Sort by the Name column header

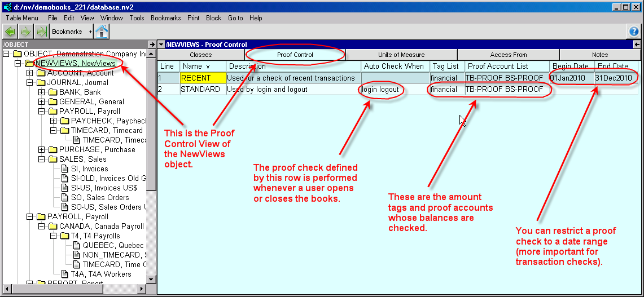[x=203, y=66]
